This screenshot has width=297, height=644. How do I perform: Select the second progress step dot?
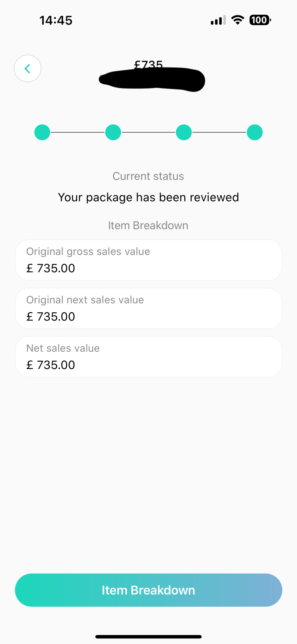click(113, 132)
